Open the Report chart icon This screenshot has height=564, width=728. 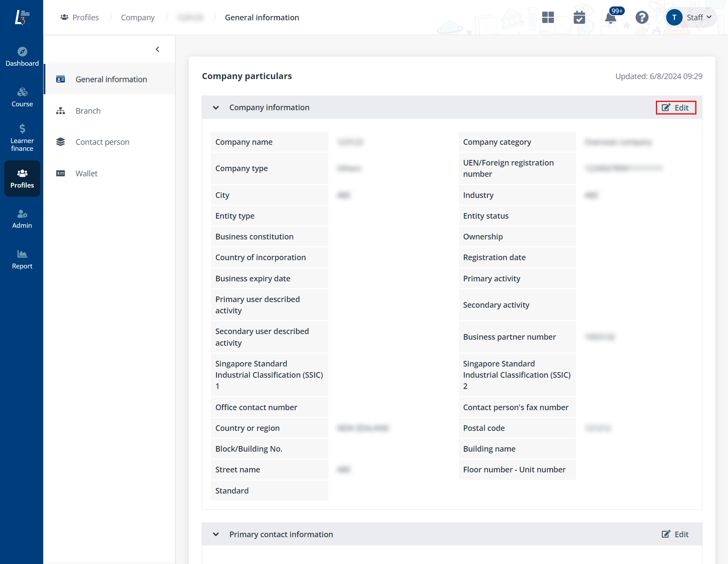[22, 254]
